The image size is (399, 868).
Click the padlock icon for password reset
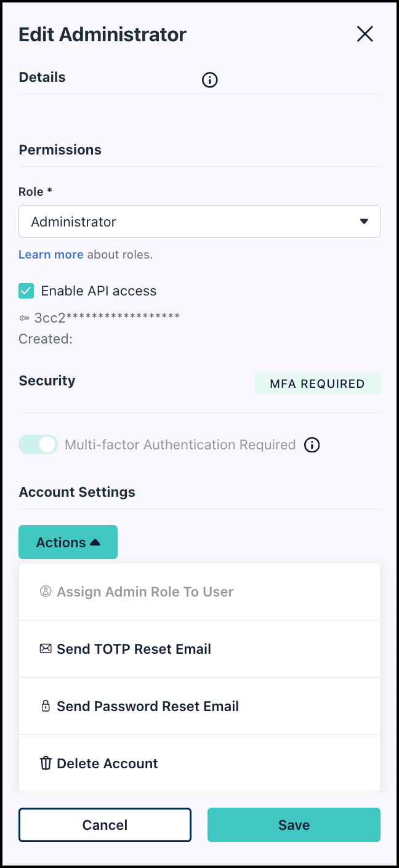tap(46, 706)
